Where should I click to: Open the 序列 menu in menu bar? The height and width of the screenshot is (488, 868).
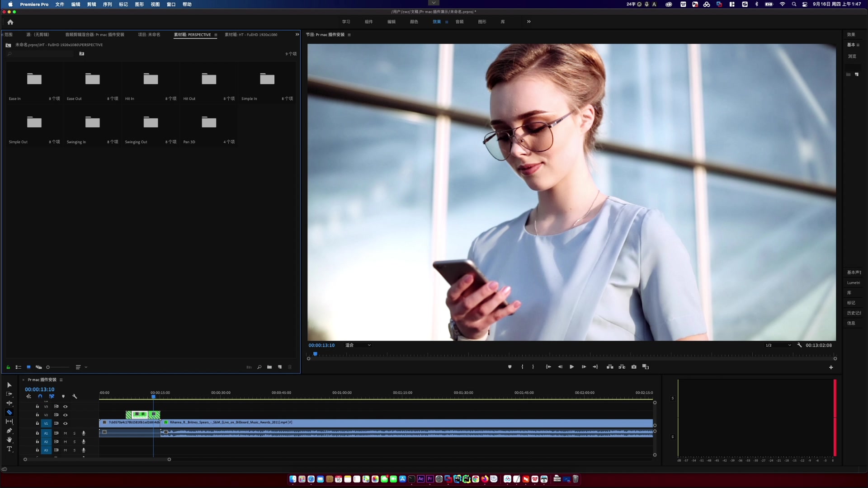pyautogui.click(x=107, y=4)
